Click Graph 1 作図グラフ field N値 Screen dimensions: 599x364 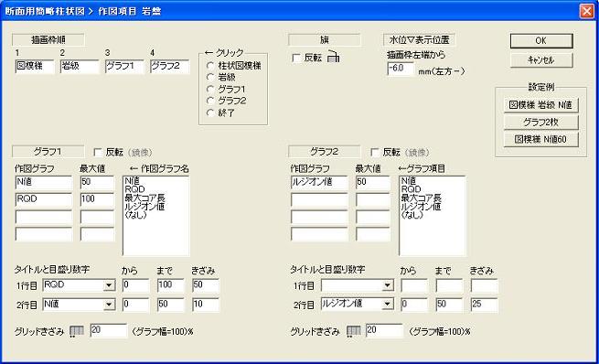pyautogui.click(x=44, y=183)
